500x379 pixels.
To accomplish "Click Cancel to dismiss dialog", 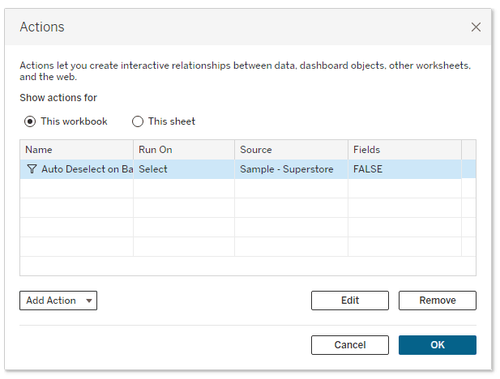I will (350, 345).
